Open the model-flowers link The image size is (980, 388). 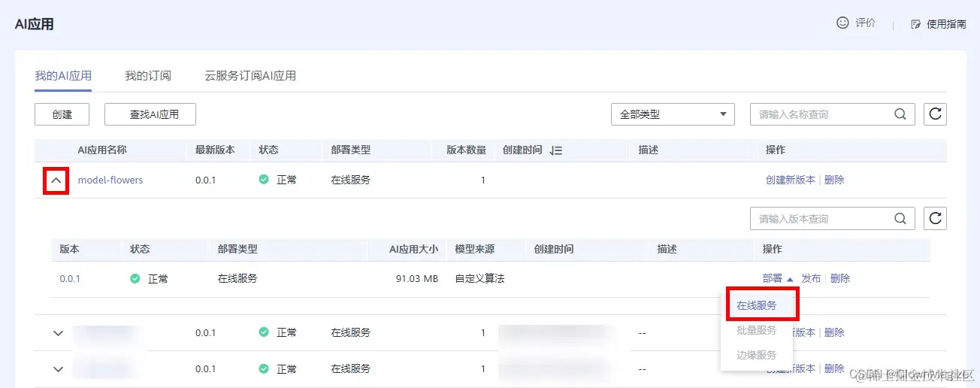[x=110, y=180]
